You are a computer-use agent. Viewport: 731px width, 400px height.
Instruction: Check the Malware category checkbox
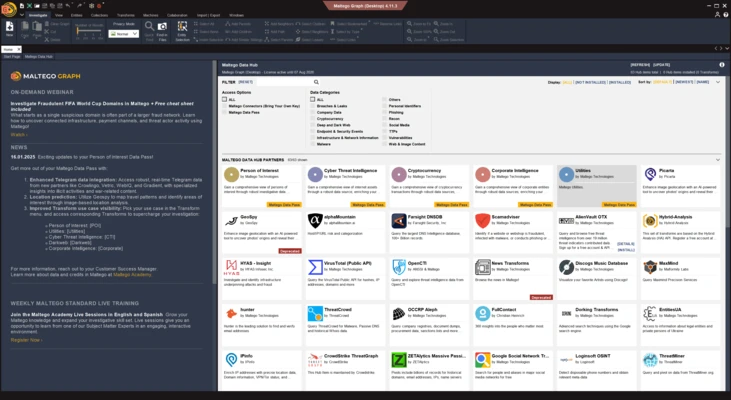point(313,144)
